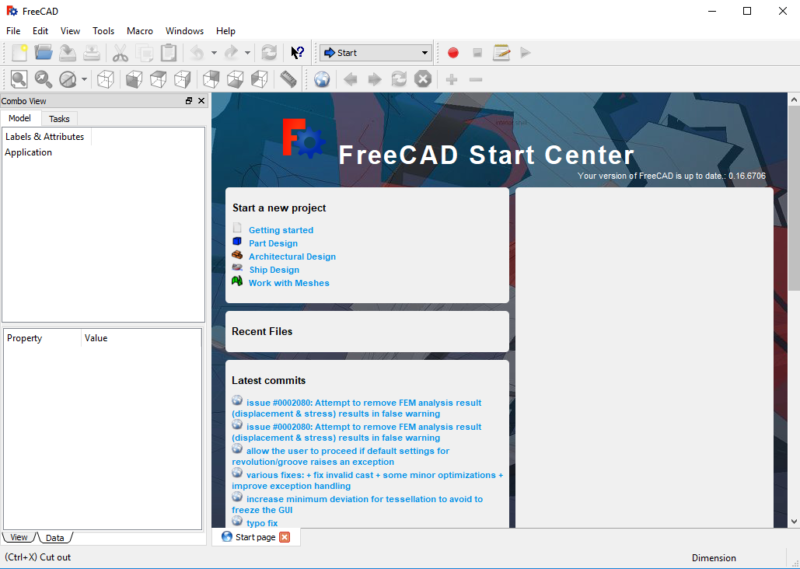800x569 pixels.
Task: Open the File menu
Action: click(x=13, y=31)
